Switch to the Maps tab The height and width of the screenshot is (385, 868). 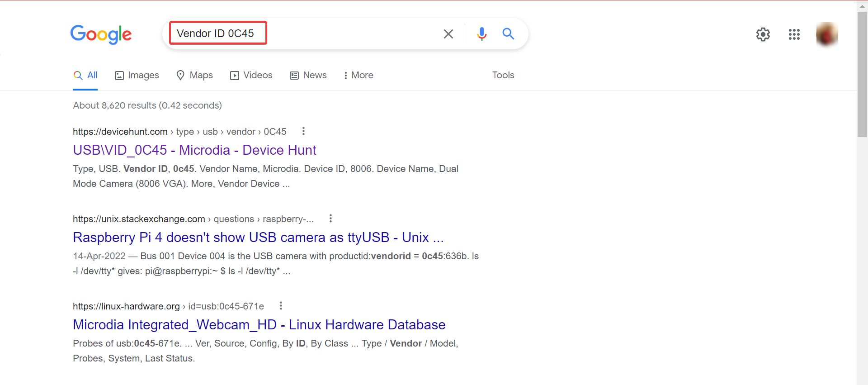(x=194, y=75)
